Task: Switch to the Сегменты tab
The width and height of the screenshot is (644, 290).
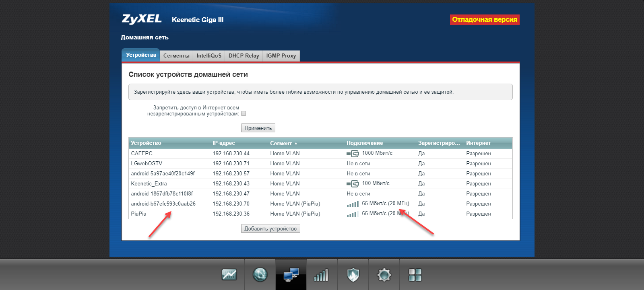Action: (176, 56)
